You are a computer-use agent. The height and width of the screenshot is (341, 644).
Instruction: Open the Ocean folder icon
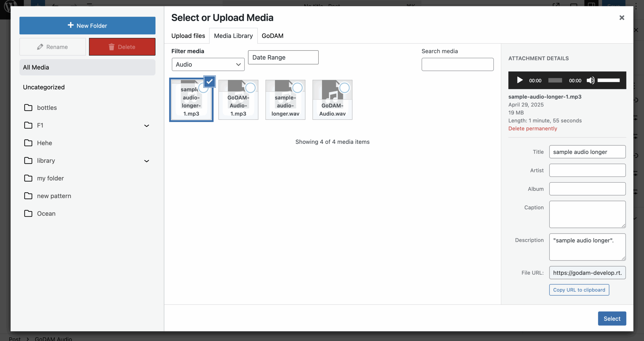pyautogui.click(x=28, y=213)
